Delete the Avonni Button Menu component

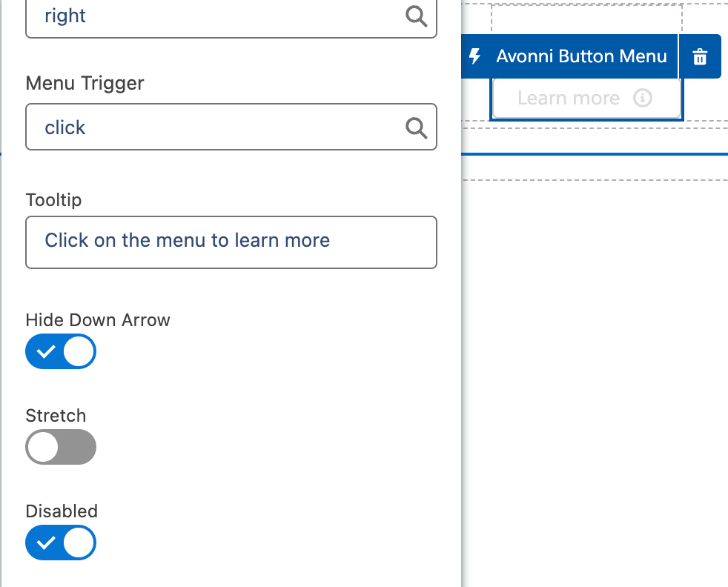[x=700, y=56]
